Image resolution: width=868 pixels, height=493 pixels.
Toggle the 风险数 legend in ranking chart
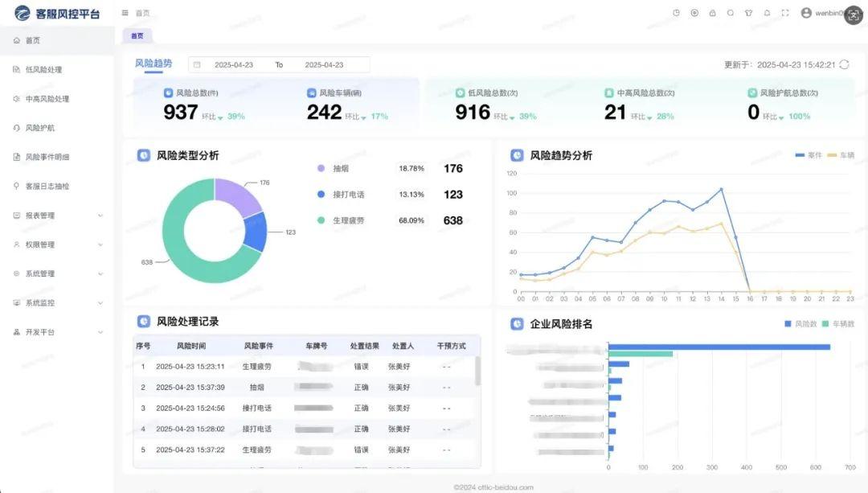coord(801,323)
